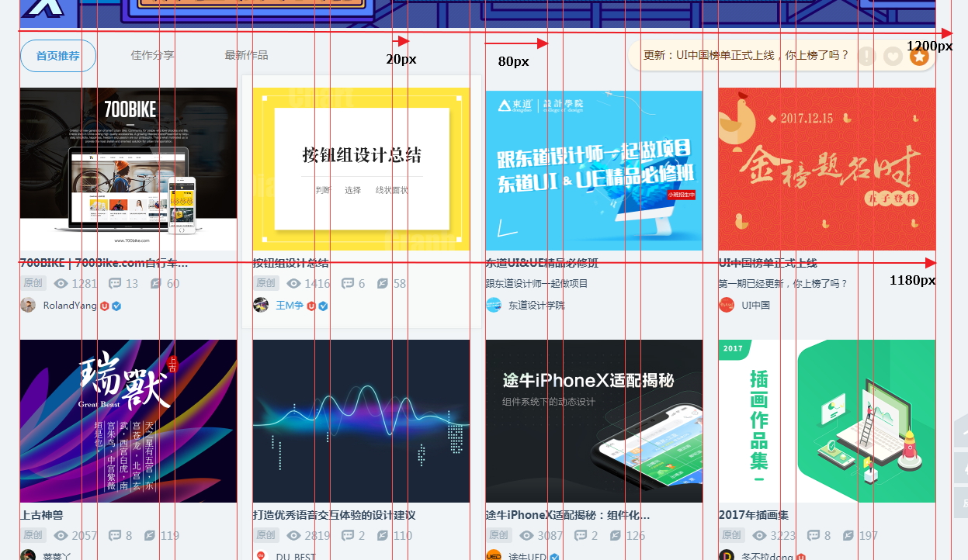
Task: Open the 700BIKE | 700Bike.com自行车 title link
Action: click(x=104, y=263)
